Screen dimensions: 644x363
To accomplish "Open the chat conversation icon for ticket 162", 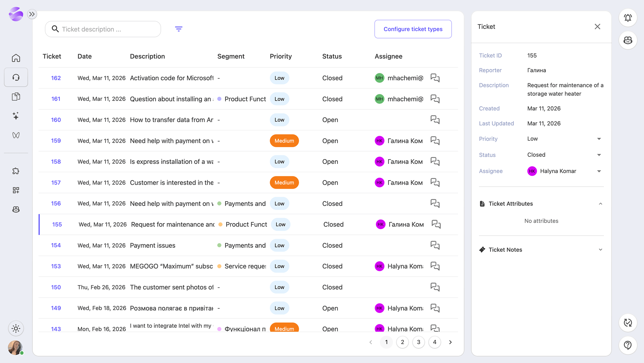I will click(x=435, y=78).
